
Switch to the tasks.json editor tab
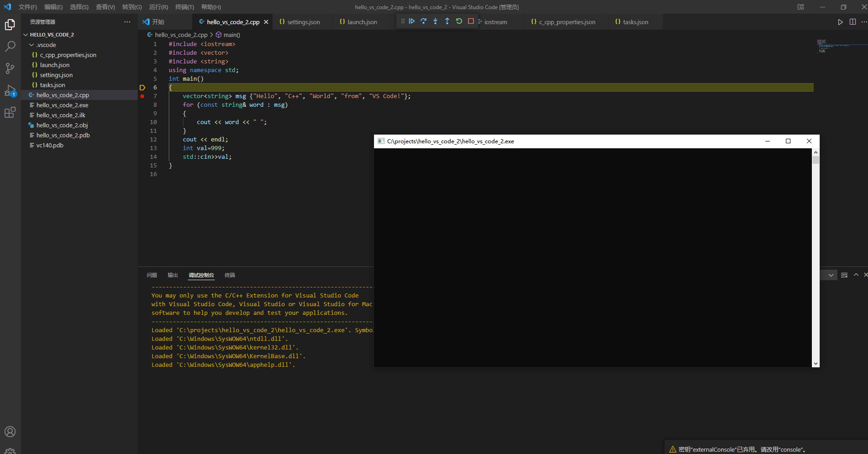[x=635, y=22]
